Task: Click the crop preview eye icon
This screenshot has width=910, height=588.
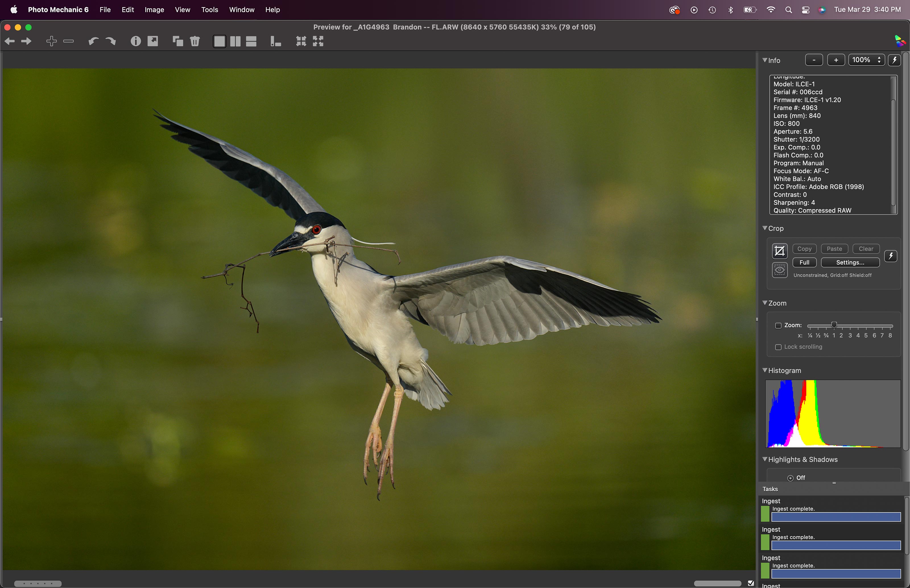Action: point(779,270)
